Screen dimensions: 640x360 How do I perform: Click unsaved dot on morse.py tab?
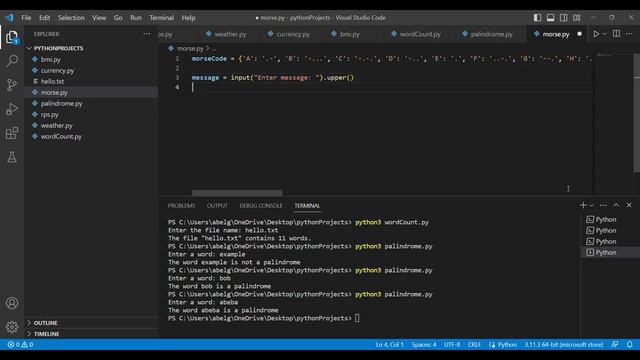coord(579,34)
